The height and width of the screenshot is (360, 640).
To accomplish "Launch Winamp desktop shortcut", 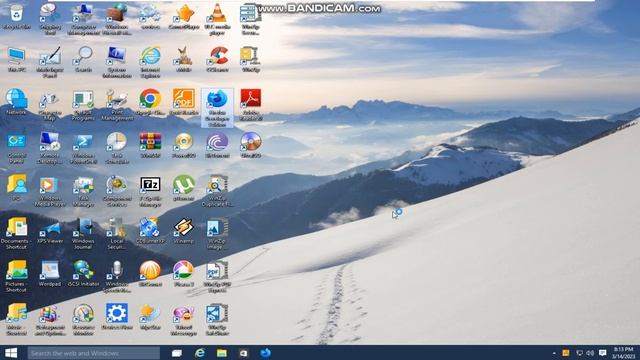I will 184,231.
